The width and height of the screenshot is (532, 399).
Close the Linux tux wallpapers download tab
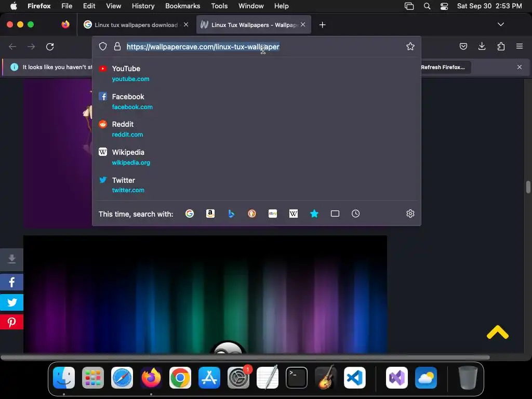(186, 24)
